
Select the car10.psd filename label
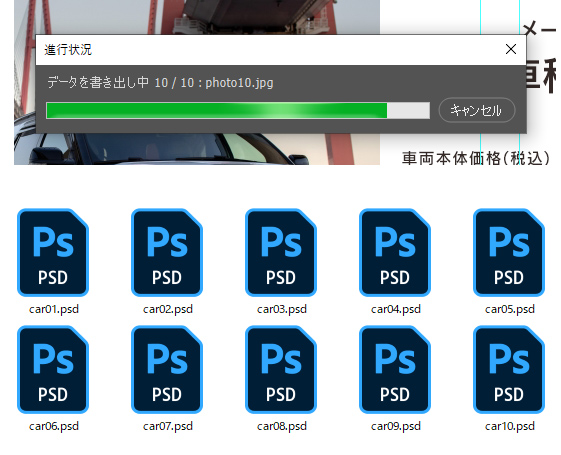coord(509,426)
